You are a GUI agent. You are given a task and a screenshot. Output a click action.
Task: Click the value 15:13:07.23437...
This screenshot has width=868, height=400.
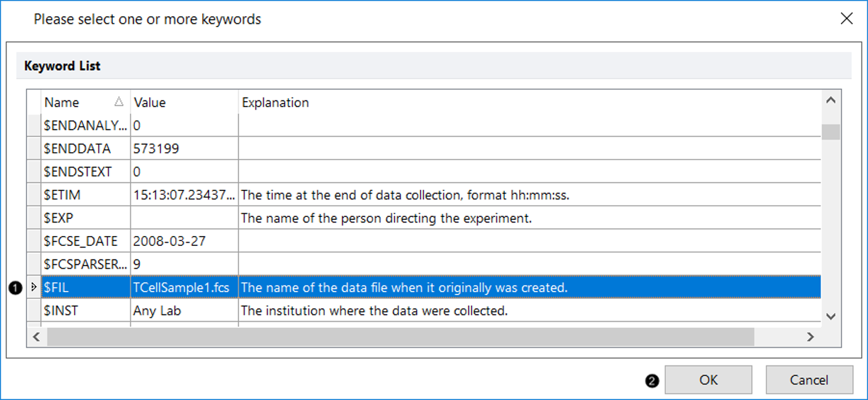coord(184,195)
